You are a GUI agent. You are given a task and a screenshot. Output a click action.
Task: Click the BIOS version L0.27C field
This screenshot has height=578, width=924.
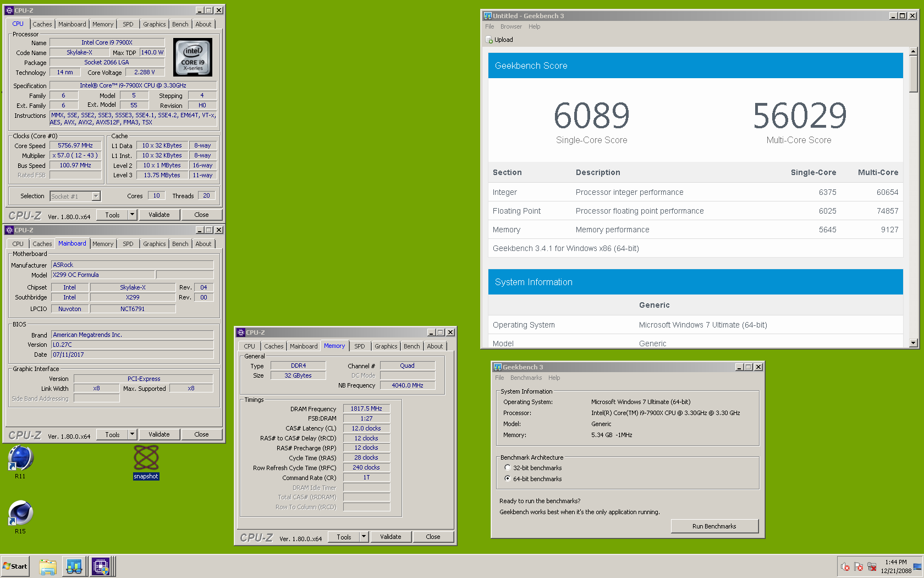pyautogui.click(x=132, y=345)
